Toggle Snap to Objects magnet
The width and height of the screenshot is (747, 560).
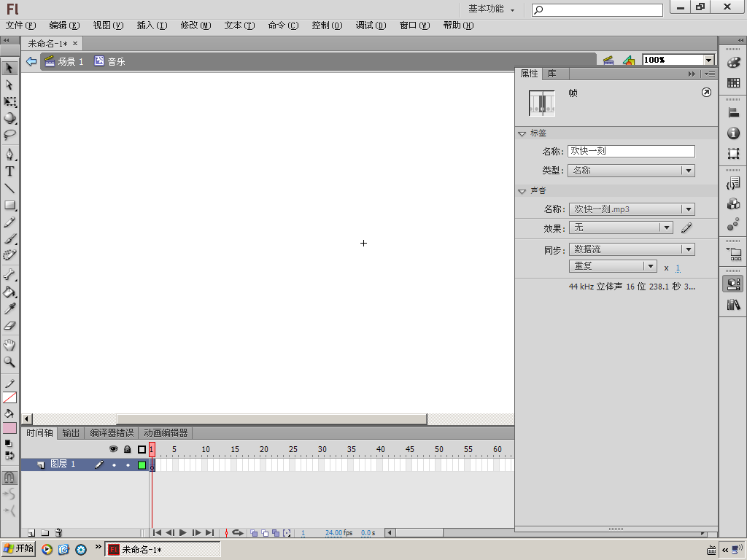coord(9,477)
